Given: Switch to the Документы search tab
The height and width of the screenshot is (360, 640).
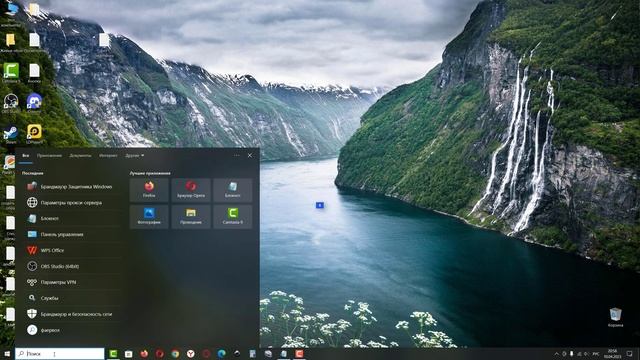Looking at the screenshot, I should [80, 156].
